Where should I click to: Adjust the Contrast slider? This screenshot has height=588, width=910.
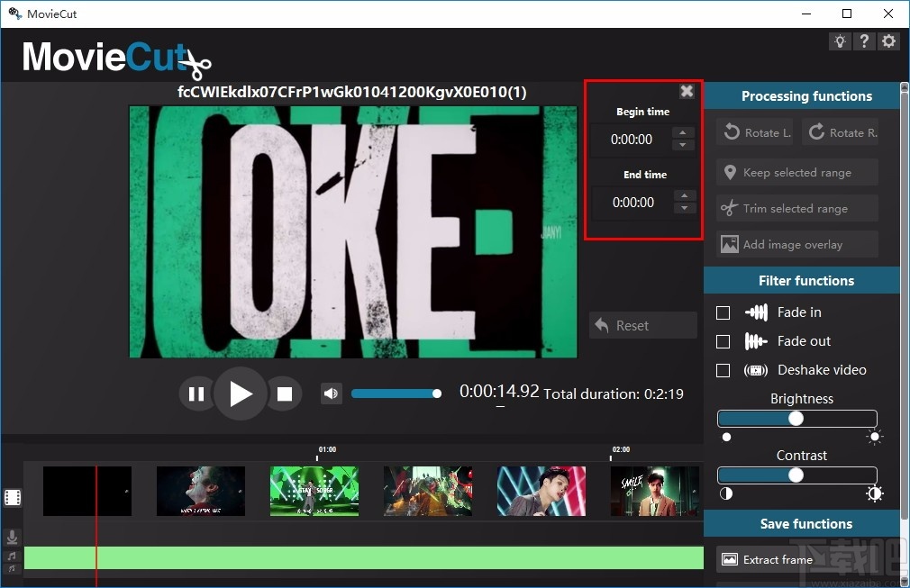coord(797,475)
